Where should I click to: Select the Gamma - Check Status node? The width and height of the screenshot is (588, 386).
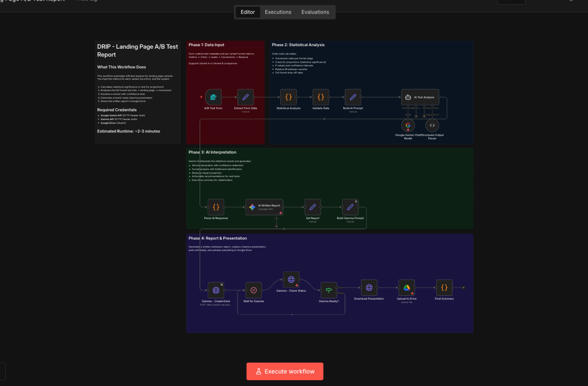[x=291, y=280]
